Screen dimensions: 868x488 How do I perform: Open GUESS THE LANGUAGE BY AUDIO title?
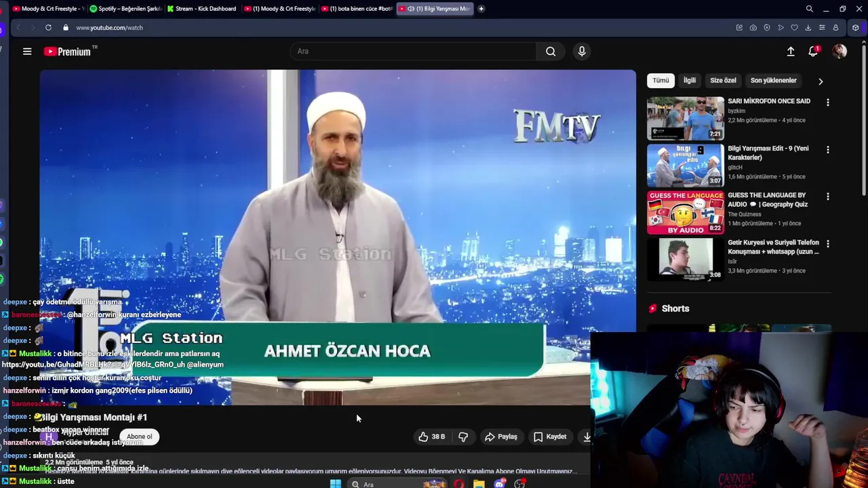click(x=769, y=200)
